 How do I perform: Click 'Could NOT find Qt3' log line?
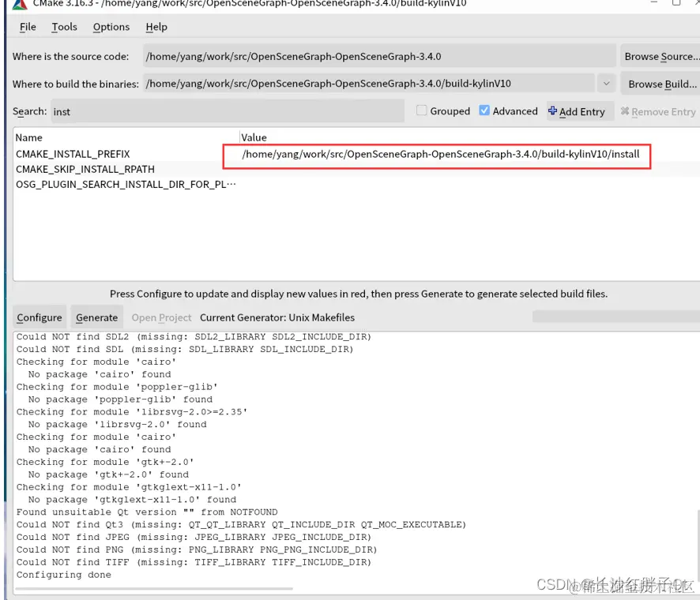tap(241, 525)
